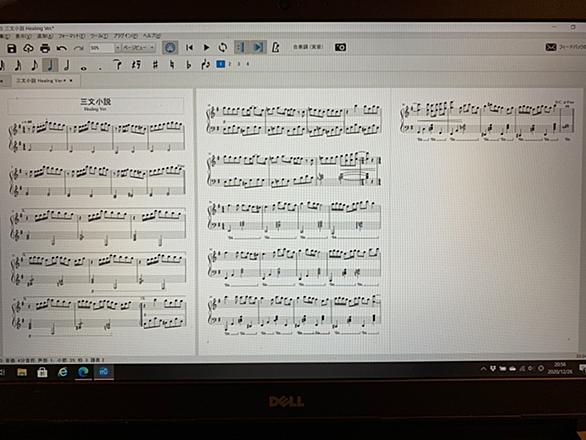Open Microsoft Edge from the taskbar
Image resolution: width=586 pixels, height=440 pixels.
(83, 372)
